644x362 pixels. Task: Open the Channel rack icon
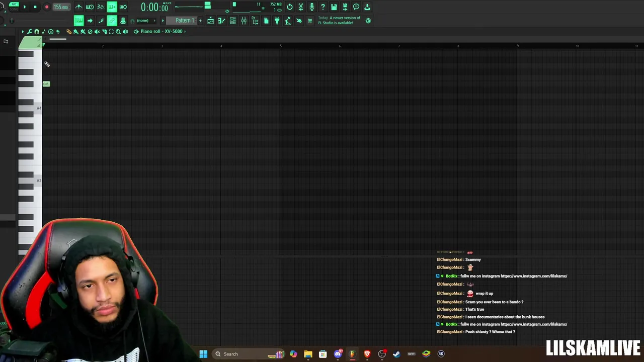(233, 21)
